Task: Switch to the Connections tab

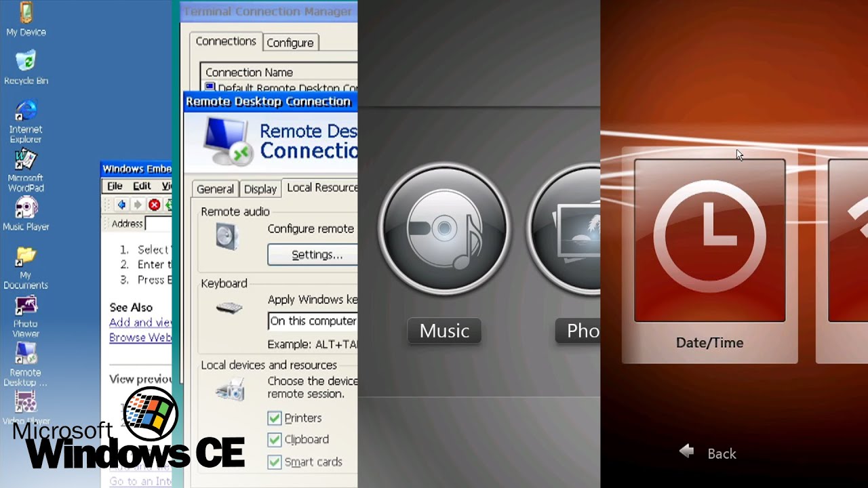Action: point(226,41)
